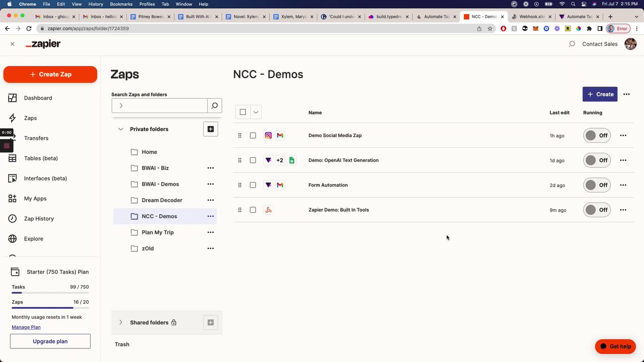The height and width of the screenshot is (362, 644).
Task: Select checkbox for Demo: OpenAI Text Generation
Action: [253, 160]
